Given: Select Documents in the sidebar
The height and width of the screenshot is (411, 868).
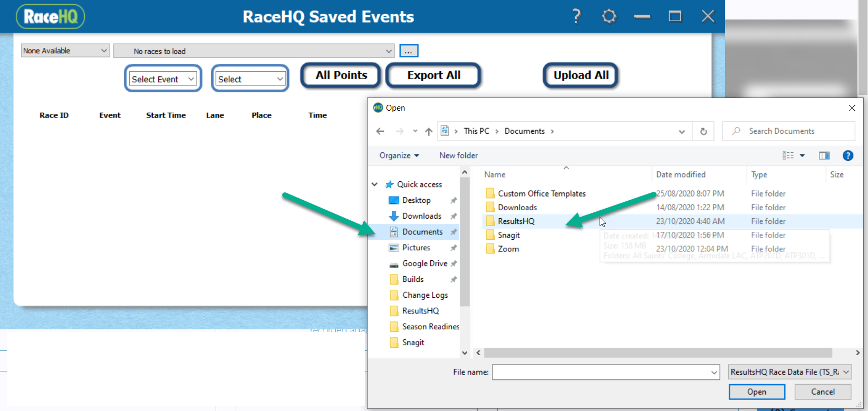Looking at the screenshot, I should coord(422,232).
